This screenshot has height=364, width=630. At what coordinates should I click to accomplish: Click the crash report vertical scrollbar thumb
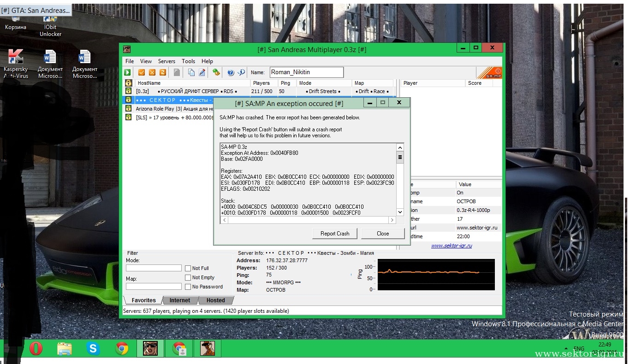[x=400, y=157]
